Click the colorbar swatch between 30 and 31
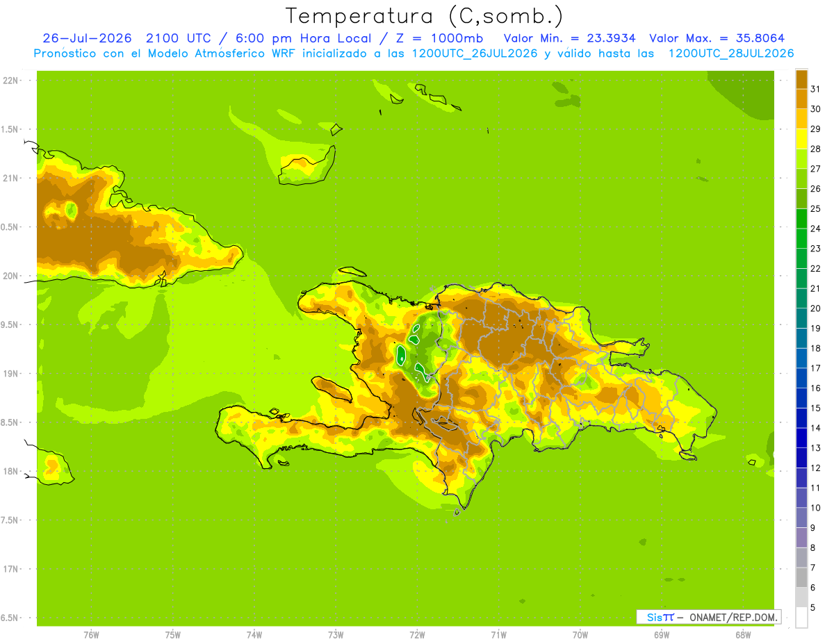The width and height of the screenshot is (834, 644). pos(801,99)
